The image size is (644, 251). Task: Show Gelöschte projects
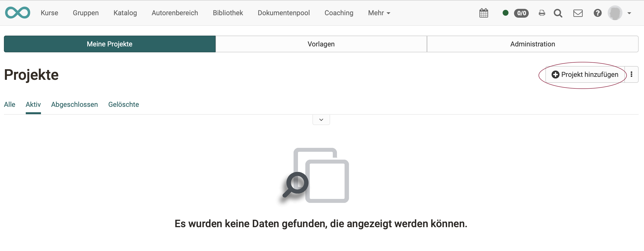[x=123, y=104]
